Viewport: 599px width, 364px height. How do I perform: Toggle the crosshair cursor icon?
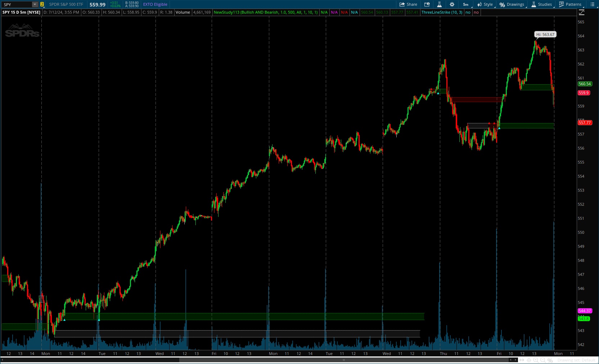click(529, 360)
